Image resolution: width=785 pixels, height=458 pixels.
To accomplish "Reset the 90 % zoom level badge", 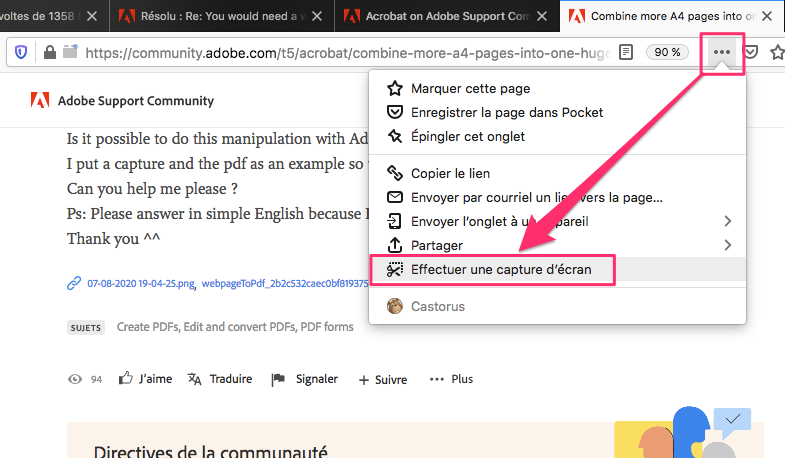I will tap(666, 52).
